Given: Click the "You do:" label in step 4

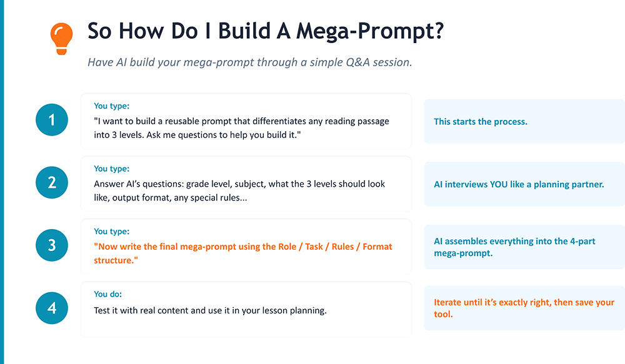Looking at the screenshot, I should [109, 294].
